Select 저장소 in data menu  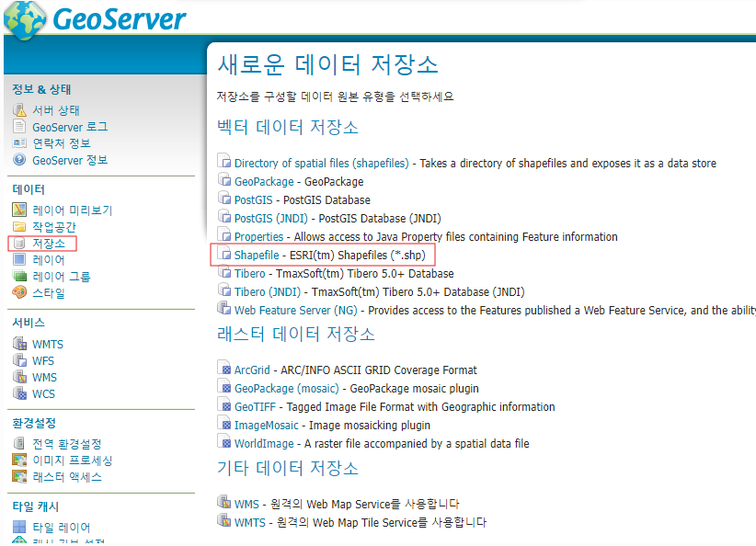tap(49, 244)
